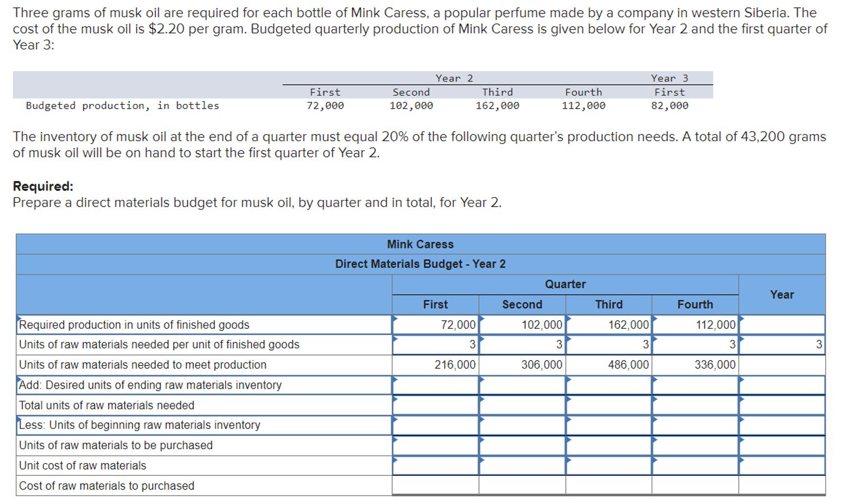Select 'Add: Desired units of ending raw materials inventory' label
Viewport: 847px width, 504px height.
point(150,385)
